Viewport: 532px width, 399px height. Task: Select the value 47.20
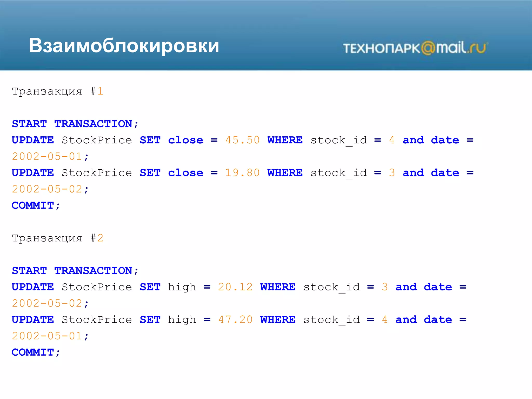pos(235,320)
